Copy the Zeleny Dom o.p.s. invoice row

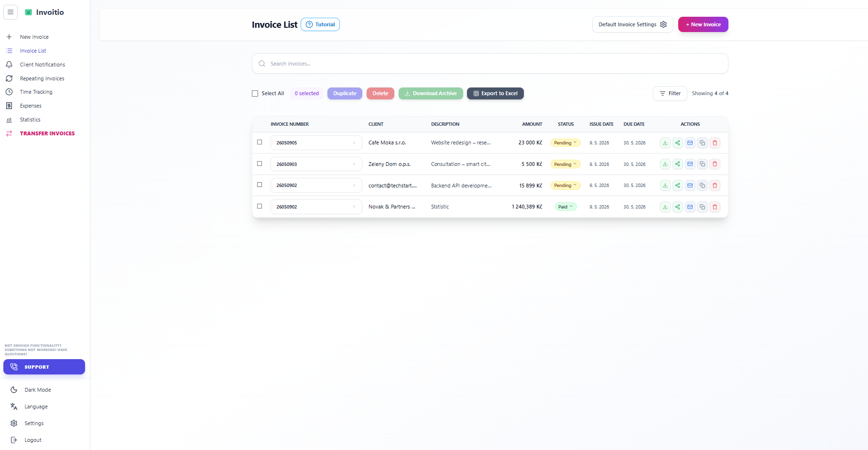pos(702,164)
